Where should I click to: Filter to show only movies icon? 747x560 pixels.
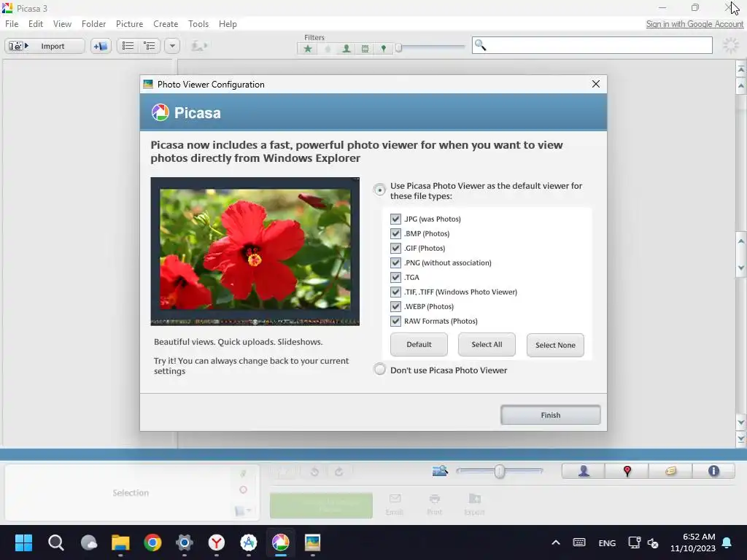365,49
